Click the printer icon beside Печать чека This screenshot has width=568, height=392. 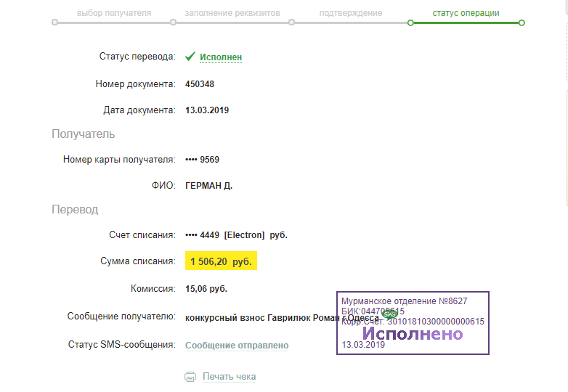click(x=190, y=377)
